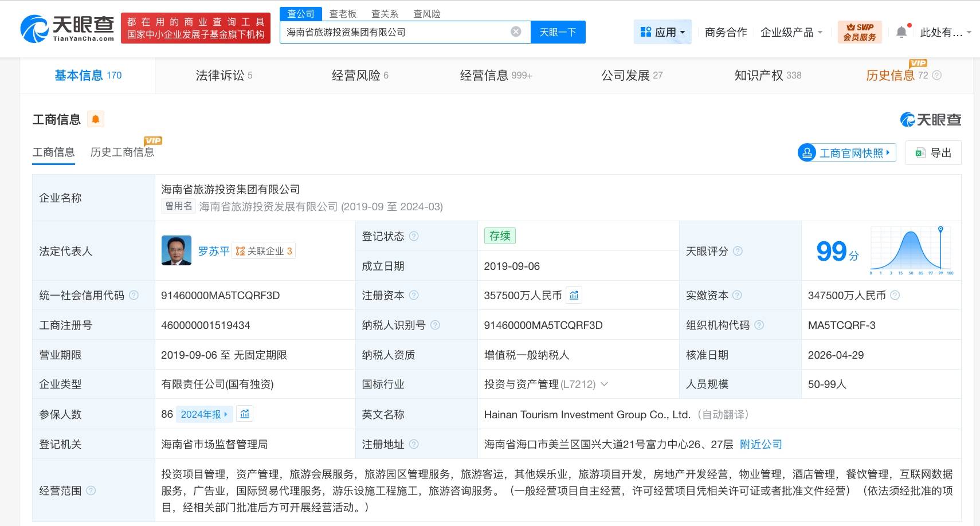Click the 存续 status tag
Screen dimensions: 980x526
point(500,235)
